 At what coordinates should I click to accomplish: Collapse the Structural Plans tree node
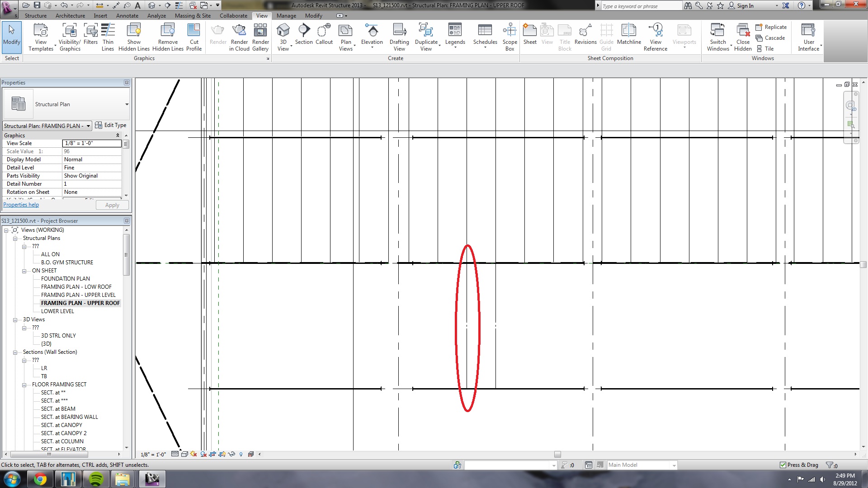coord(15,239)
